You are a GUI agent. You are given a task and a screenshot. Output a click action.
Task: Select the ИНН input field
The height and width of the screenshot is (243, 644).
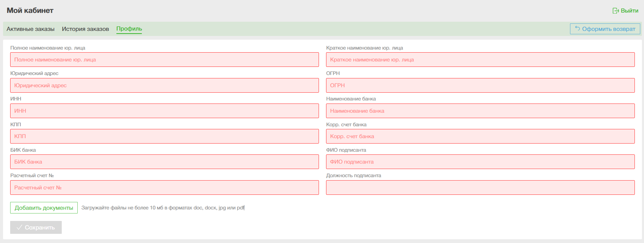point(165,111)
